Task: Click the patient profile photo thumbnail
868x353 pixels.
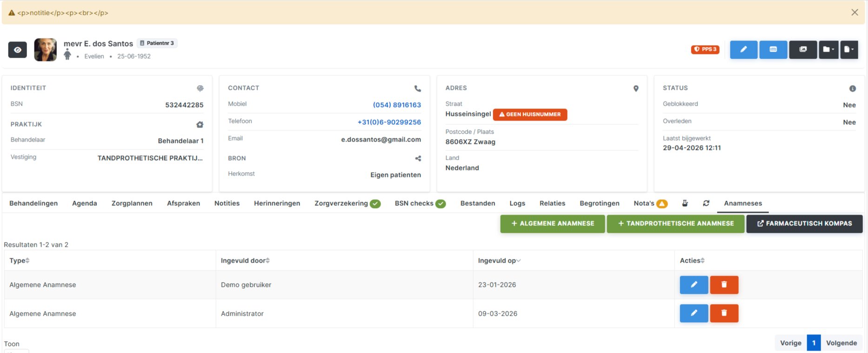Action: pos(45,50)
